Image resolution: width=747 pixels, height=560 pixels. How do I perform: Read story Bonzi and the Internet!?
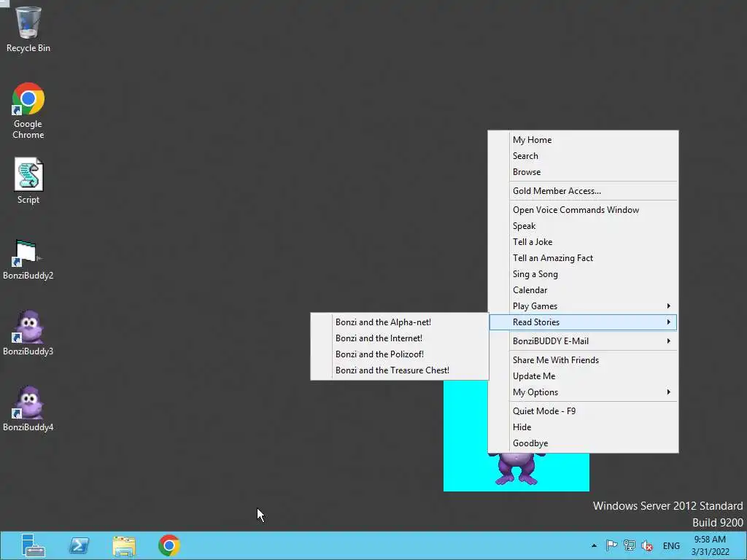(x=399, y=338)
